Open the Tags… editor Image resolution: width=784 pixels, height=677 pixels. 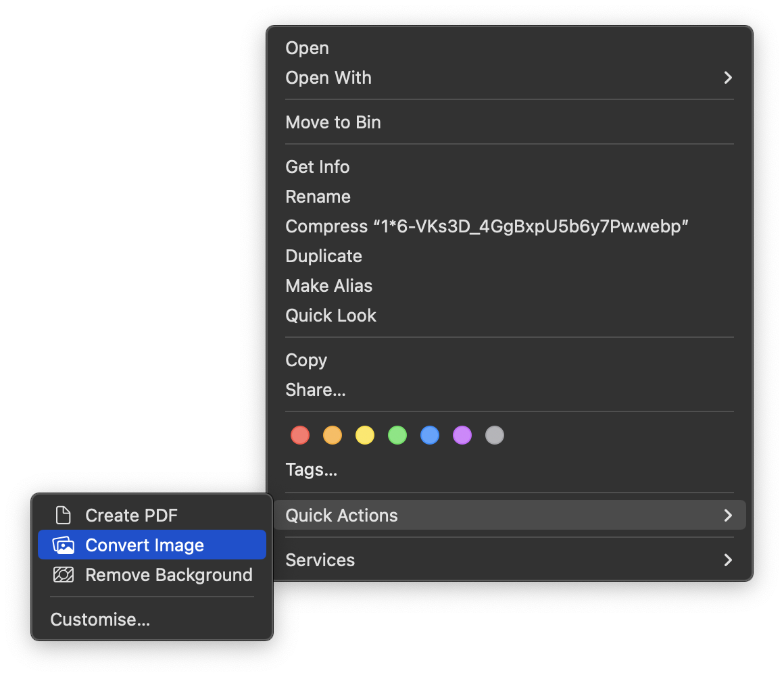coord(312,470)
